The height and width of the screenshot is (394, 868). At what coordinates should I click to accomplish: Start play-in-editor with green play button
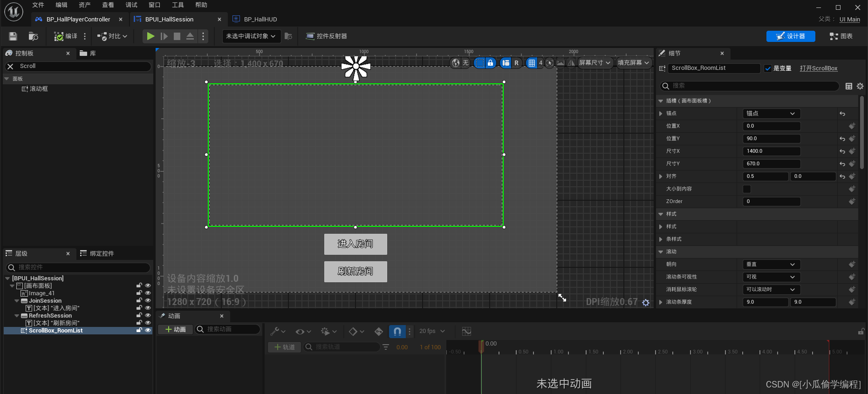[150, 36]
